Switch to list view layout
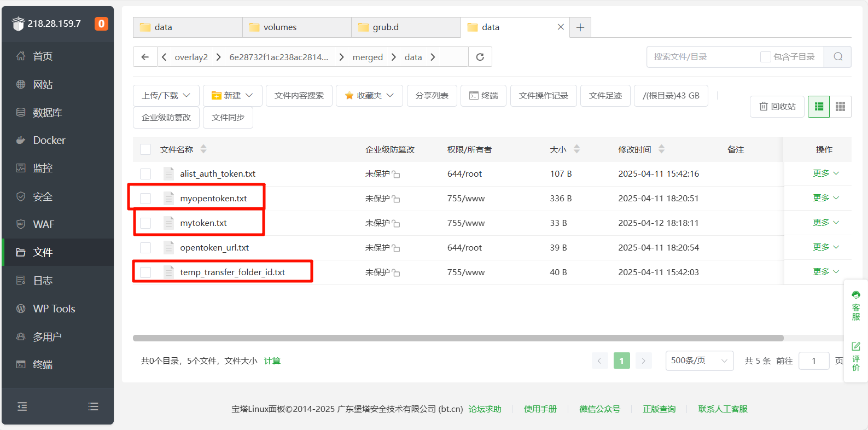The height and width of the screenshot is (430, 868). (x=819, y=107)
